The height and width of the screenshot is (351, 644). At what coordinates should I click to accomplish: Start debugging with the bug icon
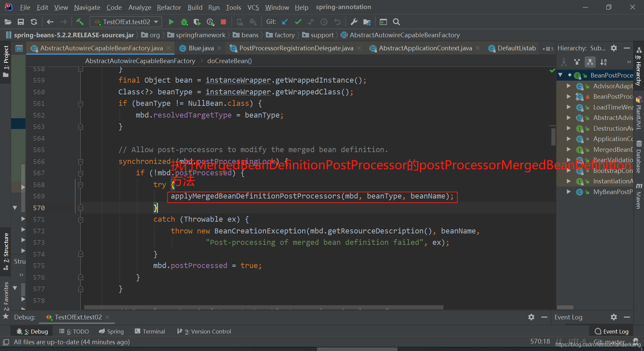(x=184, y=22)
